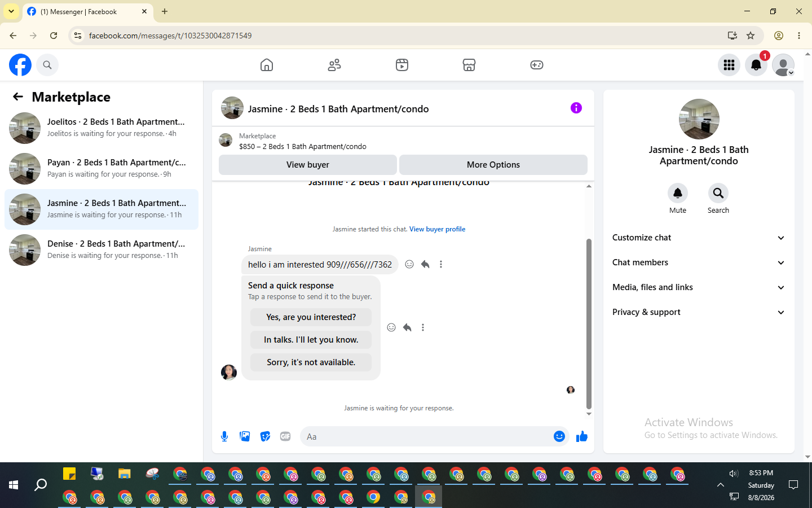Open more options for Jasmine's message
The width and height of the screenshot is (812, 508).
[x=441, y=264]
